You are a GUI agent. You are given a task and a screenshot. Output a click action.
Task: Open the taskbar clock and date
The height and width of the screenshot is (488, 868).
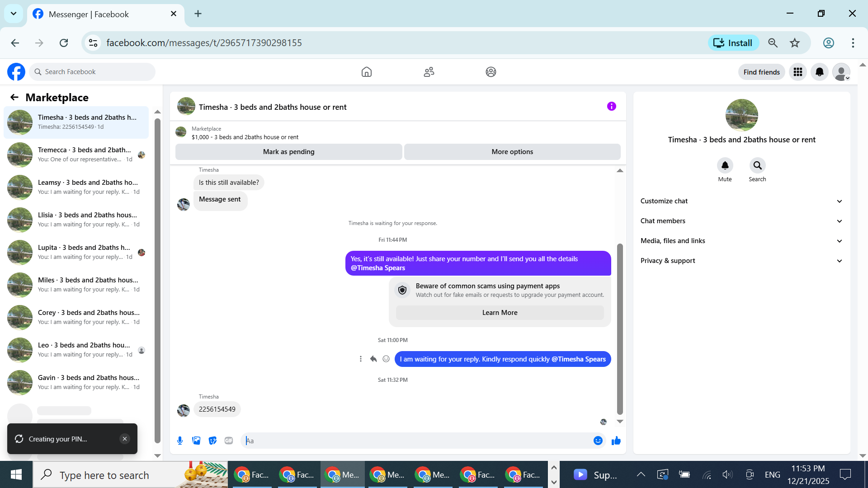tap(808, 474)
